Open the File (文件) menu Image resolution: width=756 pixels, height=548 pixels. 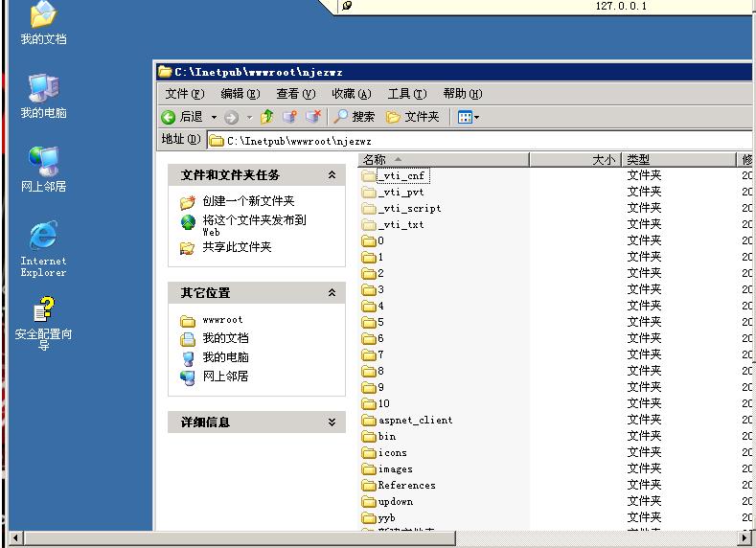click(185, 94)
